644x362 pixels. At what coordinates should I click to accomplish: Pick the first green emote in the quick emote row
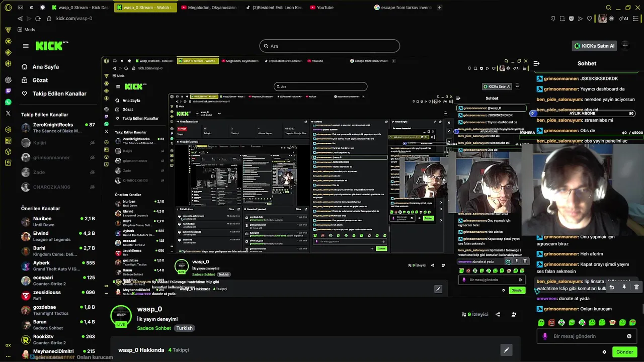541,322
